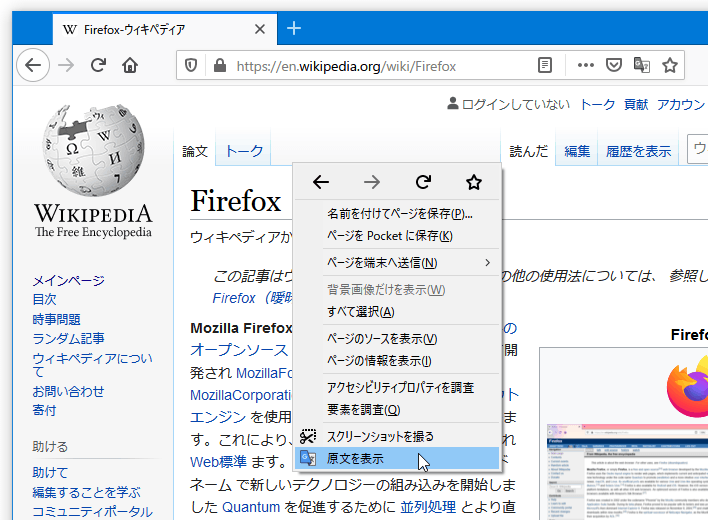Follow the エンジン article link
The height and width of the screenshot is (520, 708).
click(218, 417)
